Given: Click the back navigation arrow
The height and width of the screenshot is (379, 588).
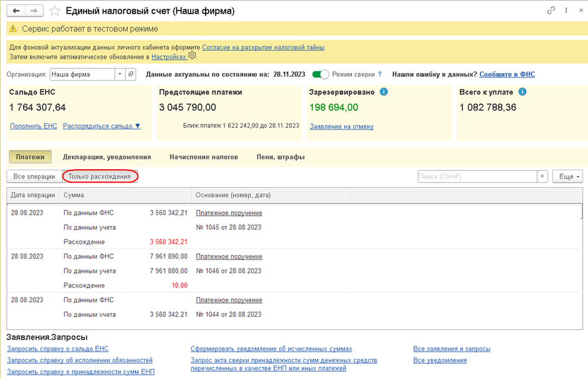Looking at the screenshot, I should 16,11.
